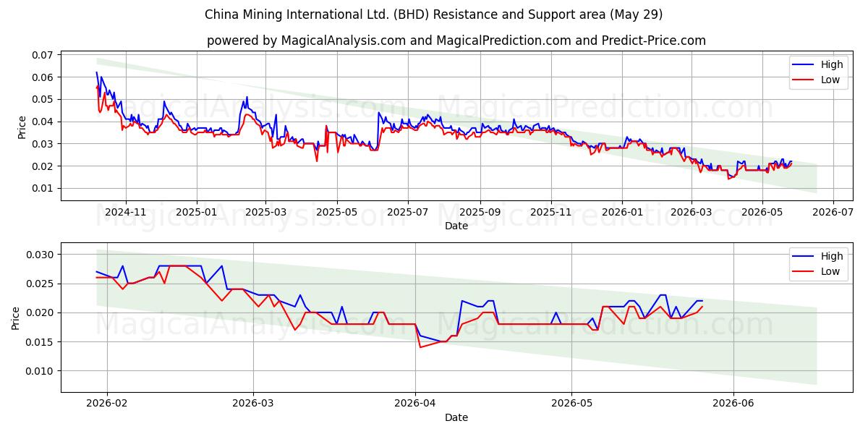Click the bottom chart 'Date' x-axis label
The height and width of the screenshot is (434, 868).
click(x=456, y=417)
